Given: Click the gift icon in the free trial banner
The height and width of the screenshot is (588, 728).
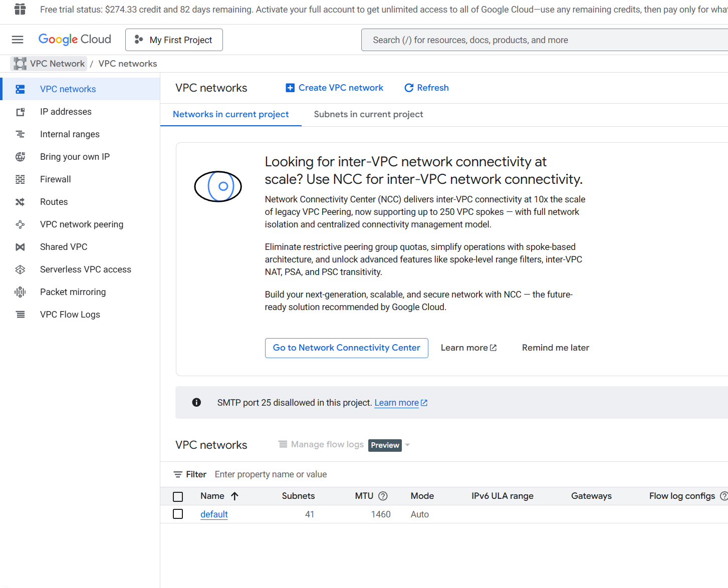Looking at the screenshot, I should coord(20,9).
